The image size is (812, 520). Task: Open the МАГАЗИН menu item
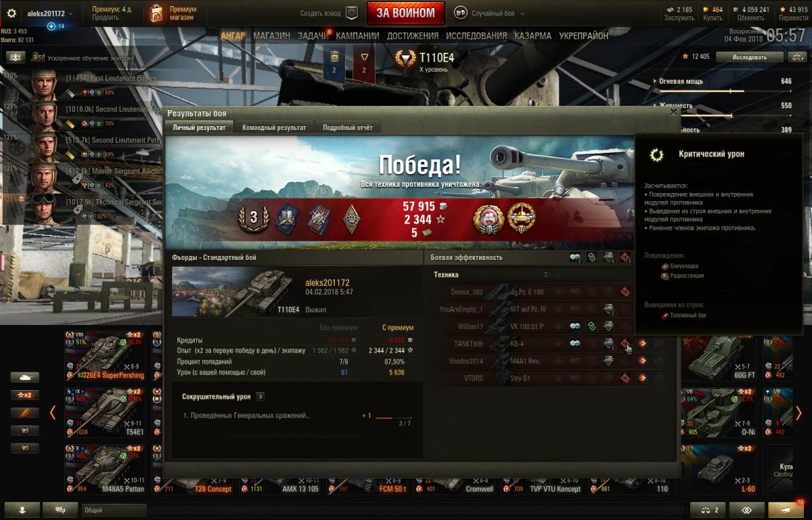point(271,36)
